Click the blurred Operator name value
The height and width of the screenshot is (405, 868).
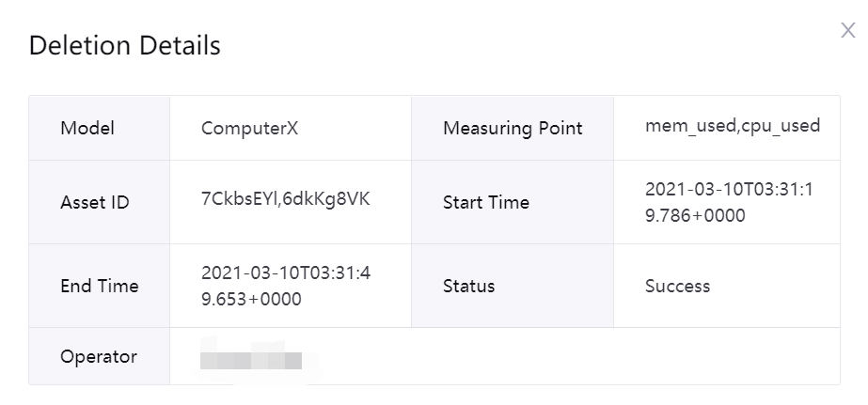252,358
